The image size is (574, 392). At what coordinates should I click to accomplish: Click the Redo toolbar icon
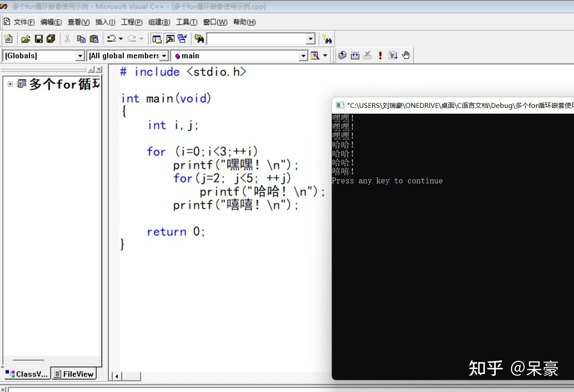(x=132, y=39)
